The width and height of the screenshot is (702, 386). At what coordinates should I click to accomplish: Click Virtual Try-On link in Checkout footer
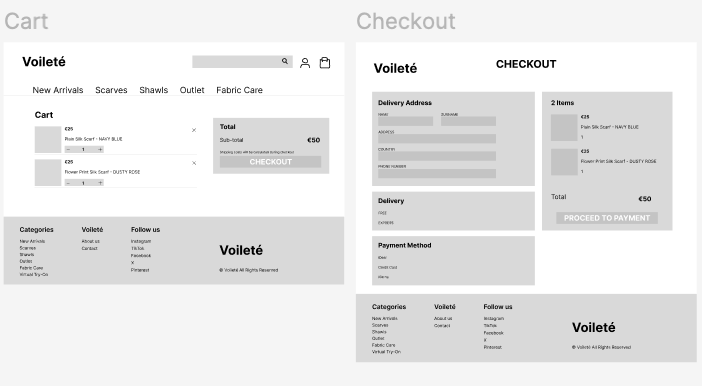[x=386, y=352]
